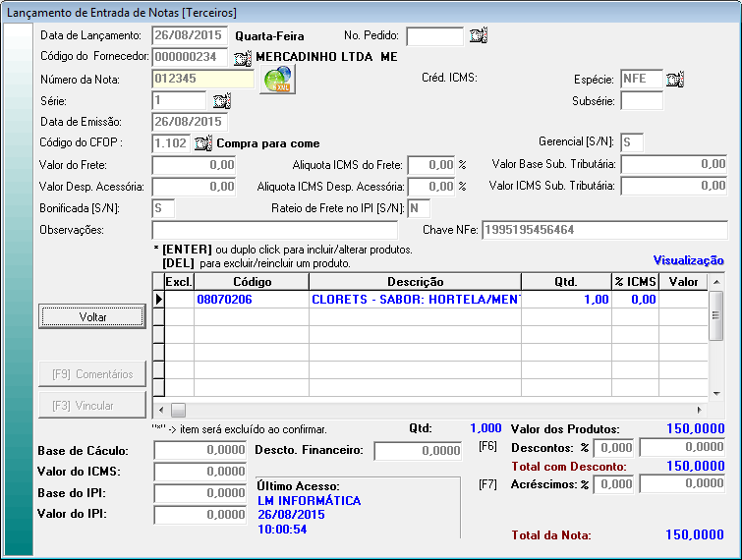Focus the Número da Nota field
This screenshot has height=560, width=742.
pos(202,79)
